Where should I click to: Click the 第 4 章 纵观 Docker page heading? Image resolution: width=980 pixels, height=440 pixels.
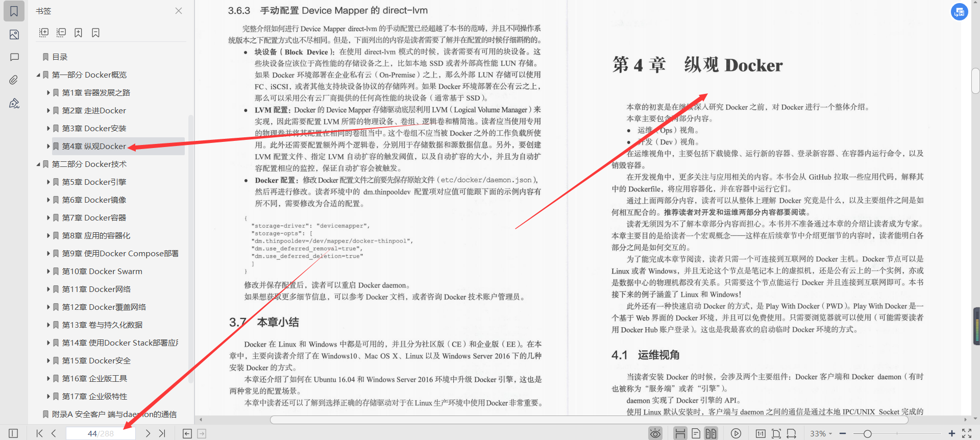698,65
